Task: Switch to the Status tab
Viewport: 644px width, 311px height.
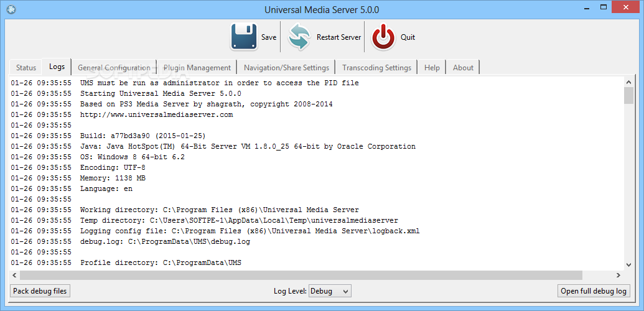Action: 26,68
